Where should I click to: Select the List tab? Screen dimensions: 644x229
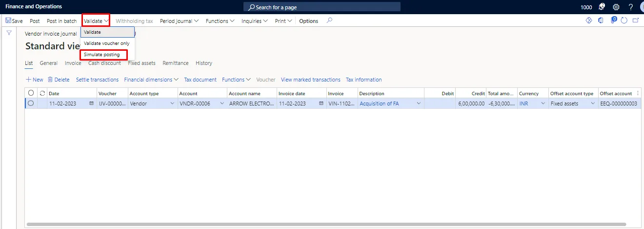click(29, 63)
